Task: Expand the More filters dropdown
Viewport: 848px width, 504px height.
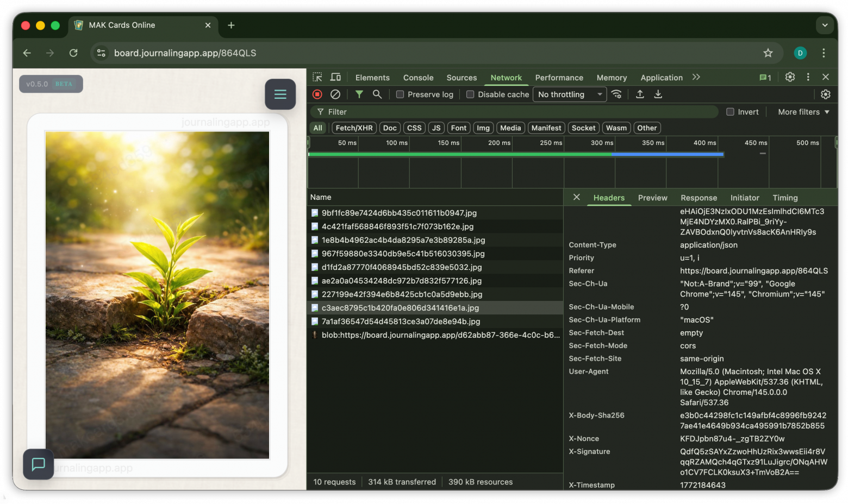Action: [803, 112]
